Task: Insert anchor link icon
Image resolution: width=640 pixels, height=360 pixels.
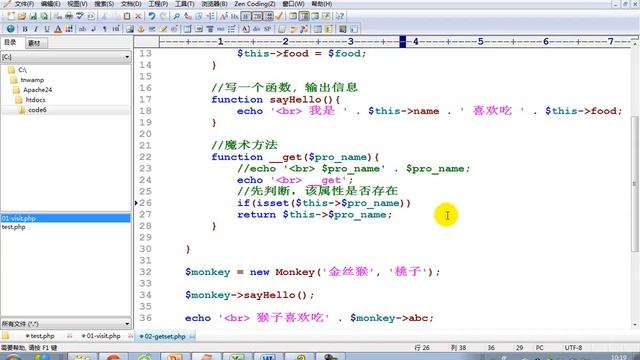Action: click(x=141, y=29)
